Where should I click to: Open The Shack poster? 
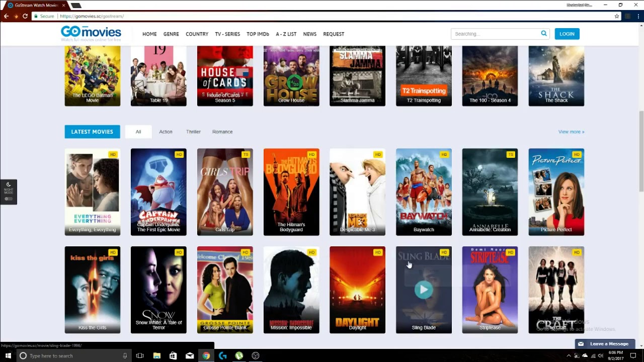[556, 75]
